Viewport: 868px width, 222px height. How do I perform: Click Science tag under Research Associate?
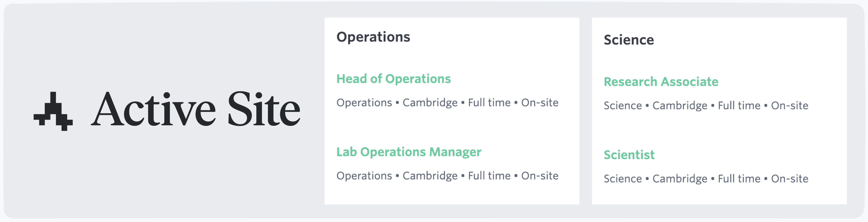[x=623, y=105]
